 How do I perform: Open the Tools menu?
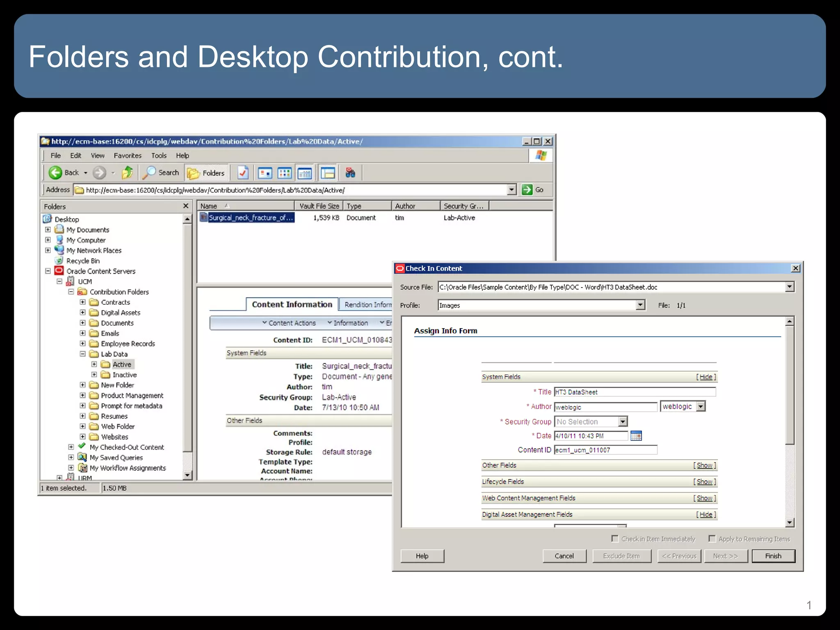point(159,155)
